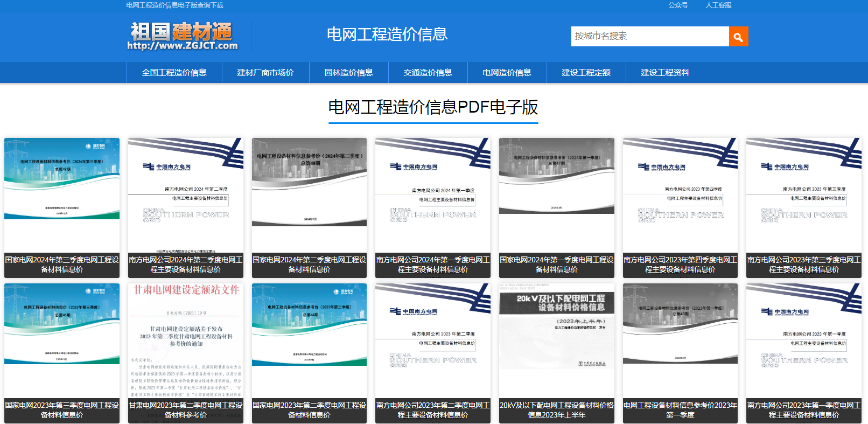Open the 人工客服 link in top bar
Viewport: 868px width, 424px height.
click(718, 5)
